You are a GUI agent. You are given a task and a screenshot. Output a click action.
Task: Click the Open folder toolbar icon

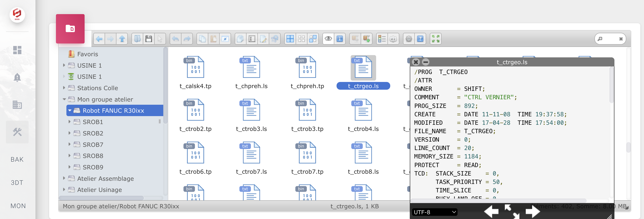[x=138, y=39]
